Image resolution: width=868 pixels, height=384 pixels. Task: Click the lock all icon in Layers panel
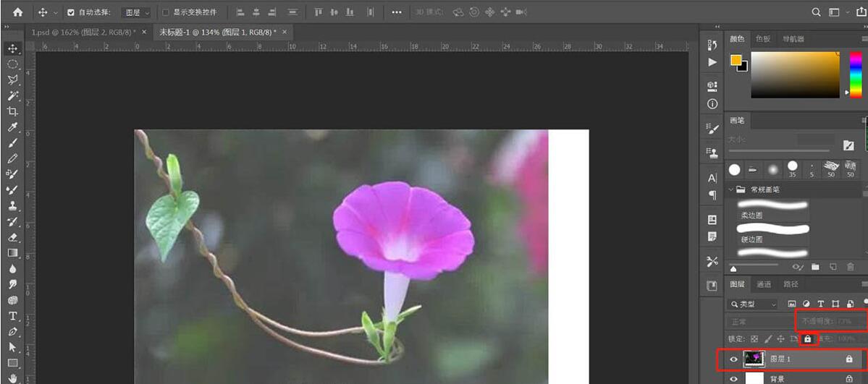click(x=807, y=339)
